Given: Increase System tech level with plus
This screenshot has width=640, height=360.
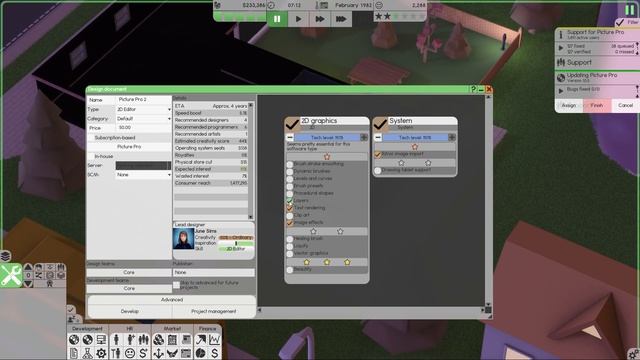Looking at the screenshot, I should click(452, 138).
